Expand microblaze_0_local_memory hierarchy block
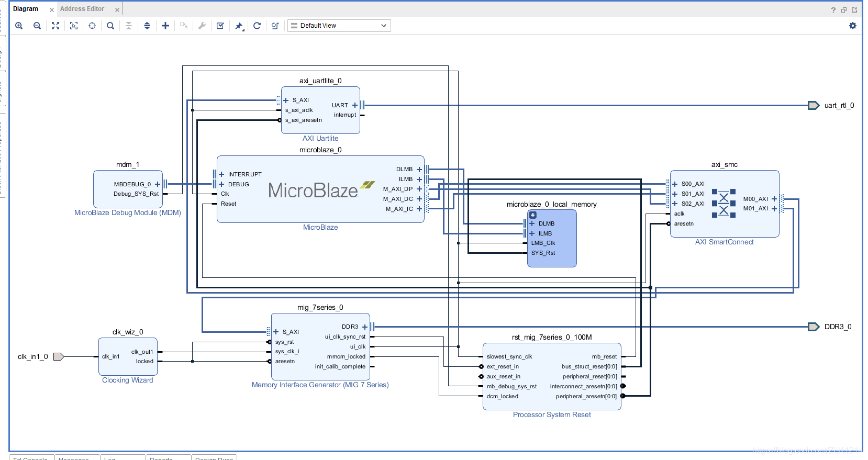 click(x=533, y=215)
